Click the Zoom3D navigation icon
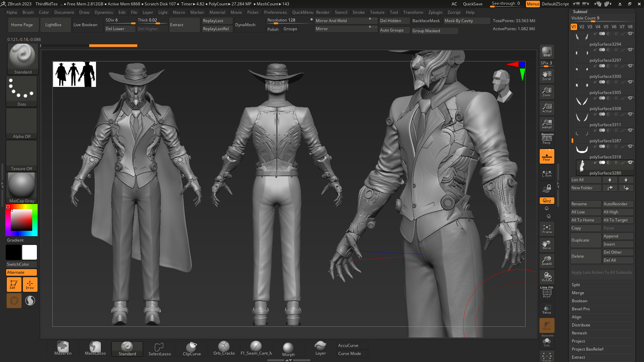 547,261
